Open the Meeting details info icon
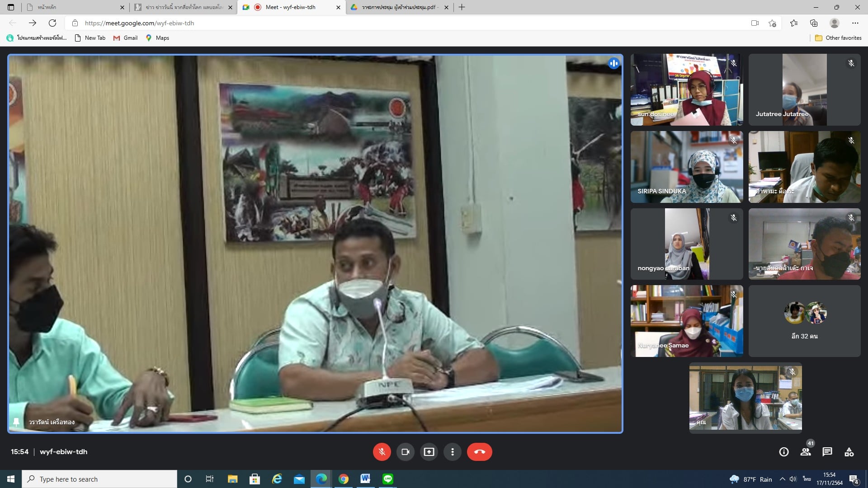 (x=784, y=452)
